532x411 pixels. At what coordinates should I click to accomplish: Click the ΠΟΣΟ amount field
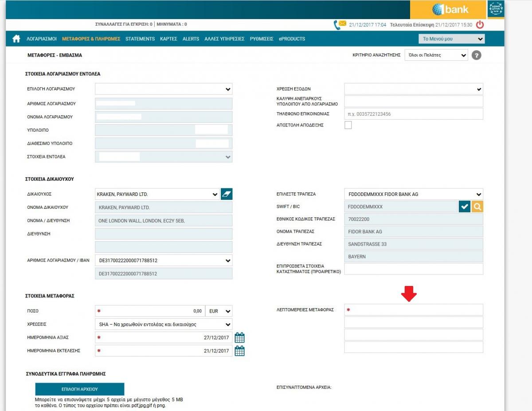150,311
